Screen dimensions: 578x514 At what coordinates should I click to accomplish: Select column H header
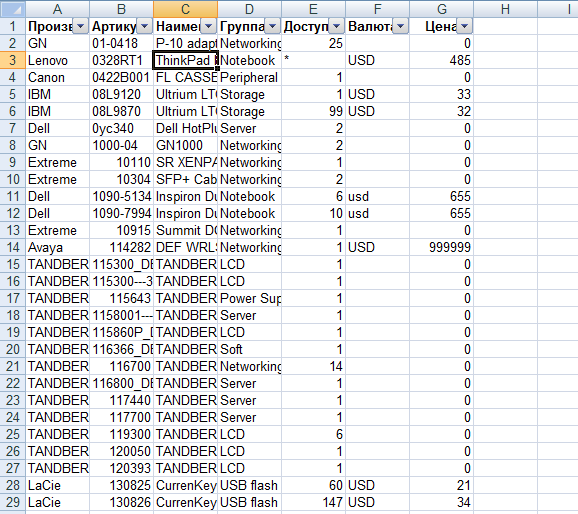(x=505, y=9)
